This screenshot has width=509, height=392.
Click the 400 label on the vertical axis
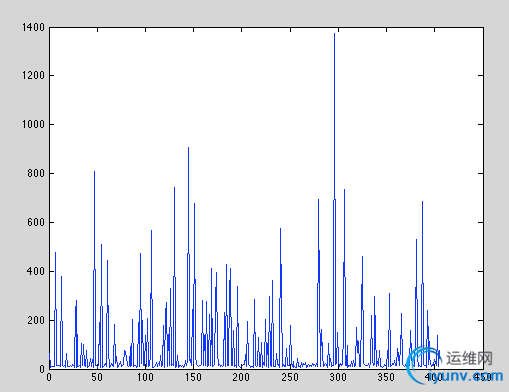coord(36,271)
